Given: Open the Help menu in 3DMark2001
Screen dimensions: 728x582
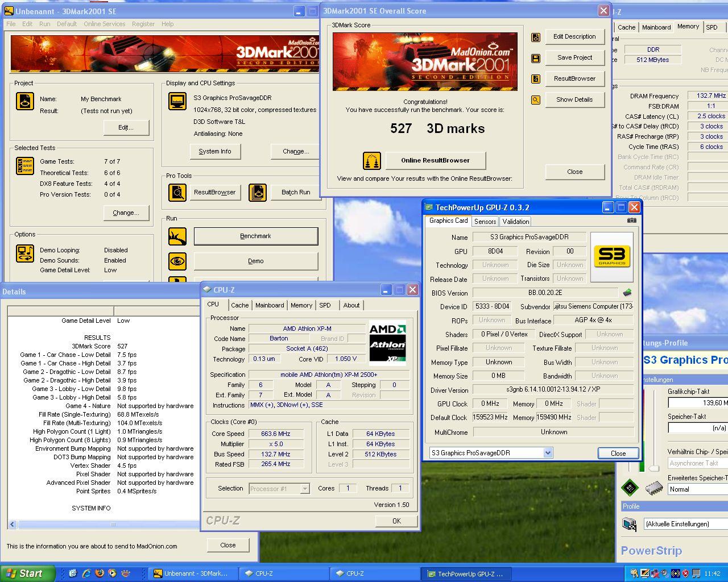Looking at the screenshot, I should click(167, 24).
